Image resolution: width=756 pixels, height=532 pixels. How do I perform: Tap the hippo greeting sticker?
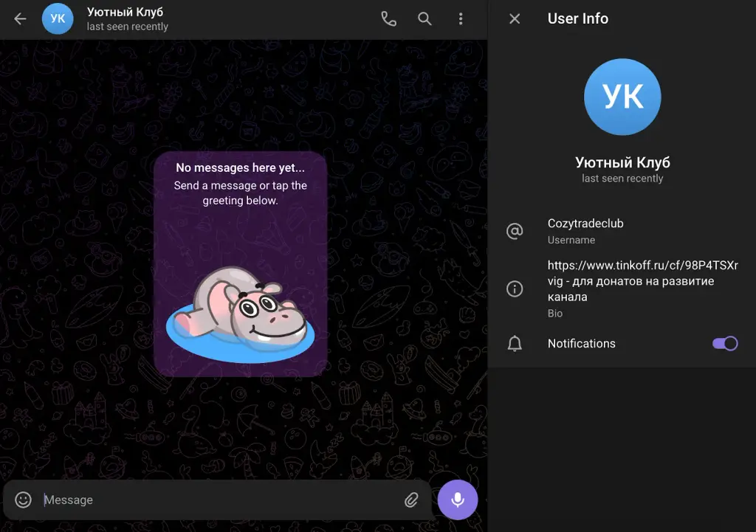(240, 314)
